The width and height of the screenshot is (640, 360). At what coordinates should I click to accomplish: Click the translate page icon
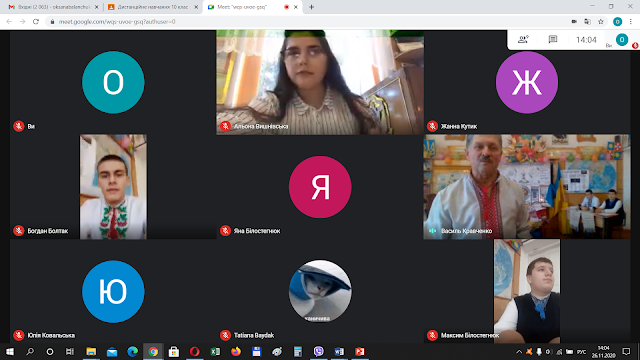tap(587, 22)
